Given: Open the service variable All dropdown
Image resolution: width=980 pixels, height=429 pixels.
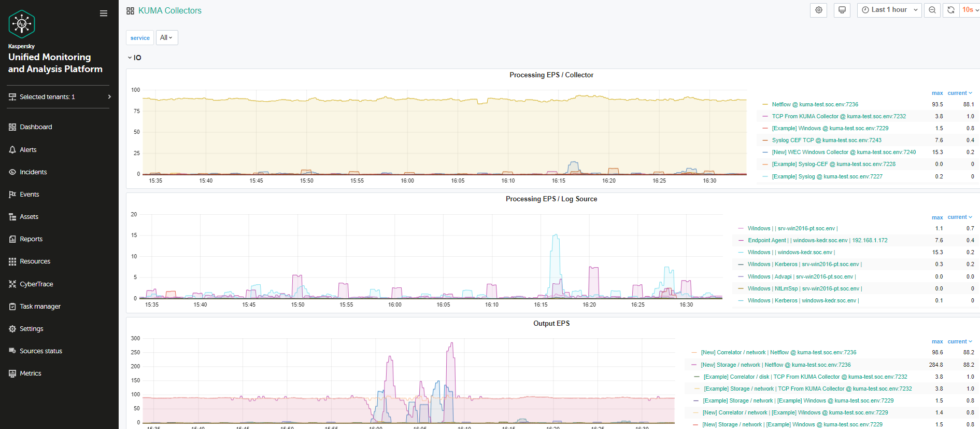Looking at the screenshot, I should click(x=167, y=37).
